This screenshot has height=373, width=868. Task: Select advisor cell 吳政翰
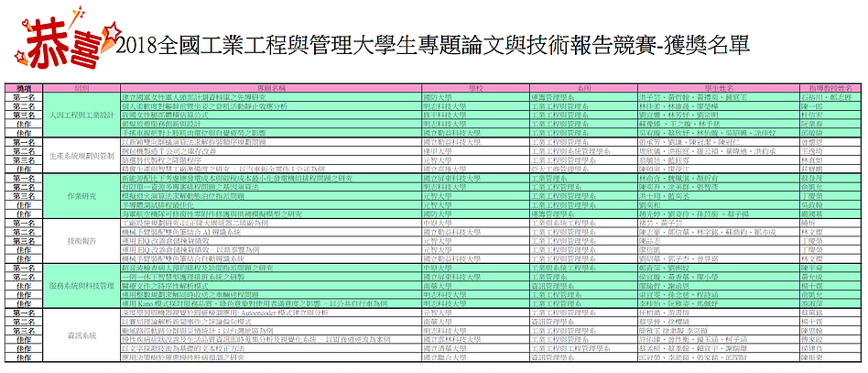click(830, 205)
